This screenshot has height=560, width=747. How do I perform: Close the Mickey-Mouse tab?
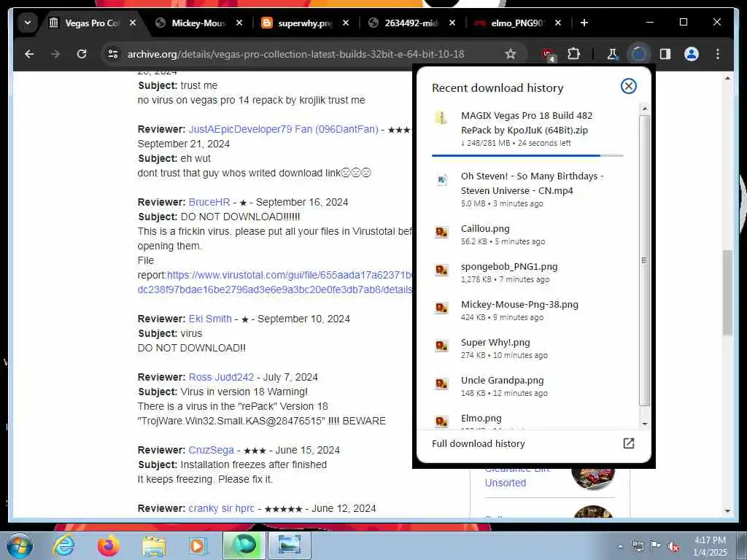click(239, 23)
